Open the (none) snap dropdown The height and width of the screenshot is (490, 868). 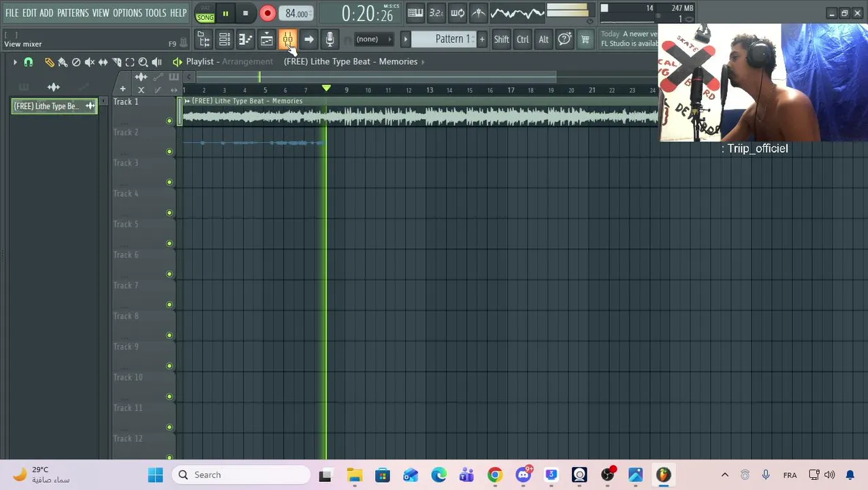point(374,39)
